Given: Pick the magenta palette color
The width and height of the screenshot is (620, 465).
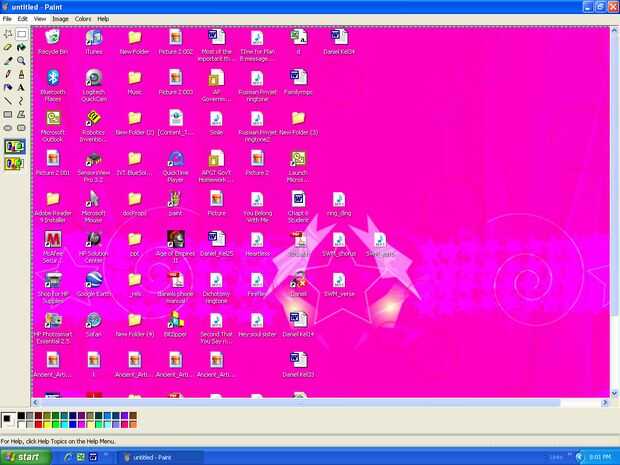Looking at the screenshot, I should pos(81,424).
